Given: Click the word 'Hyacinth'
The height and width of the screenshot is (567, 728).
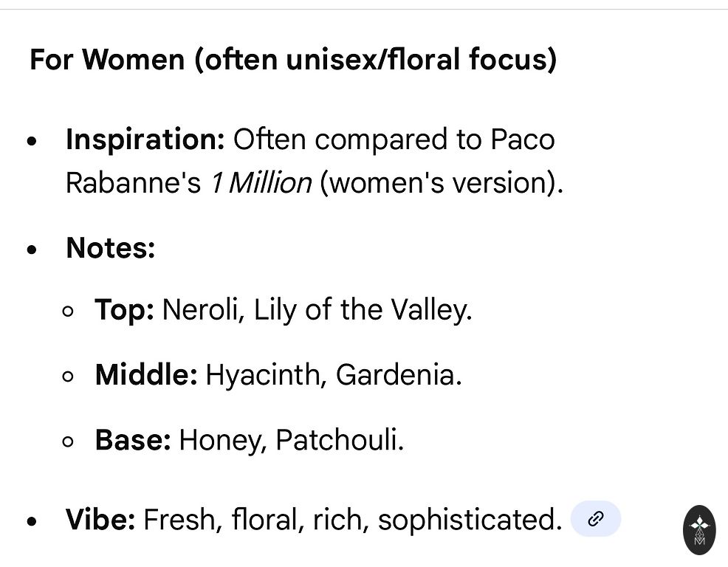Looking at the screenshot, I should coord(262,375).
